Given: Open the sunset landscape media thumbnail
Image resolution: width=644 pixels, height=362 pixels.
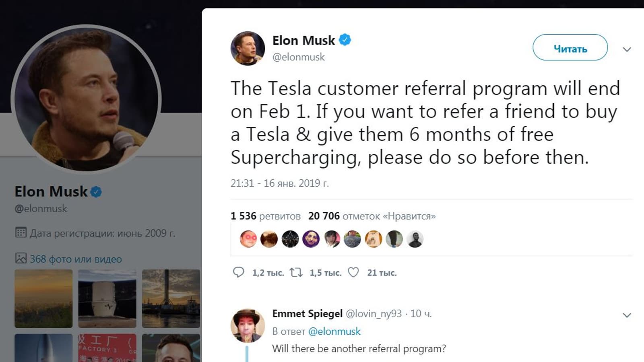Looking at the screenshot, I should coord(43,298).
